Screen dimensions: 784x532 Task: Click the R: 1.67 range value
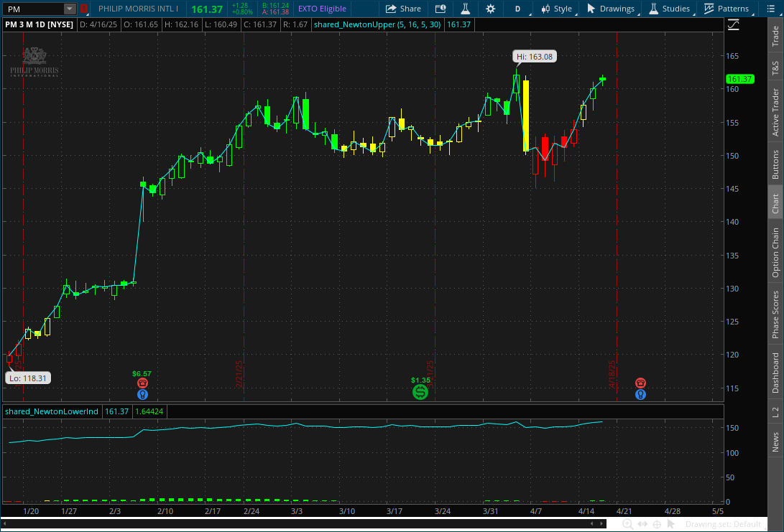pos(295,24)
